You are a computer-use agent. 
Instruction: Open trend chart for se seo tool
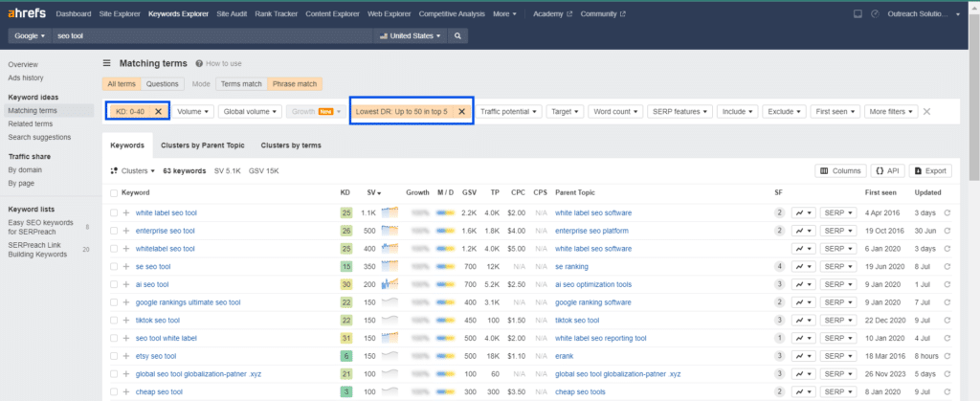coord(803,267)
